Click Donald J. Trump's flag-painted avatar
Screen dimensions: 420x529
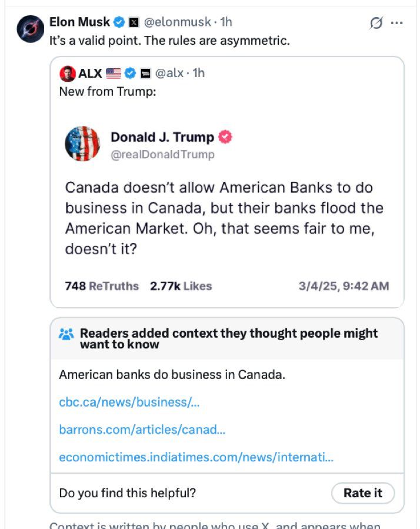coord(83,144)
